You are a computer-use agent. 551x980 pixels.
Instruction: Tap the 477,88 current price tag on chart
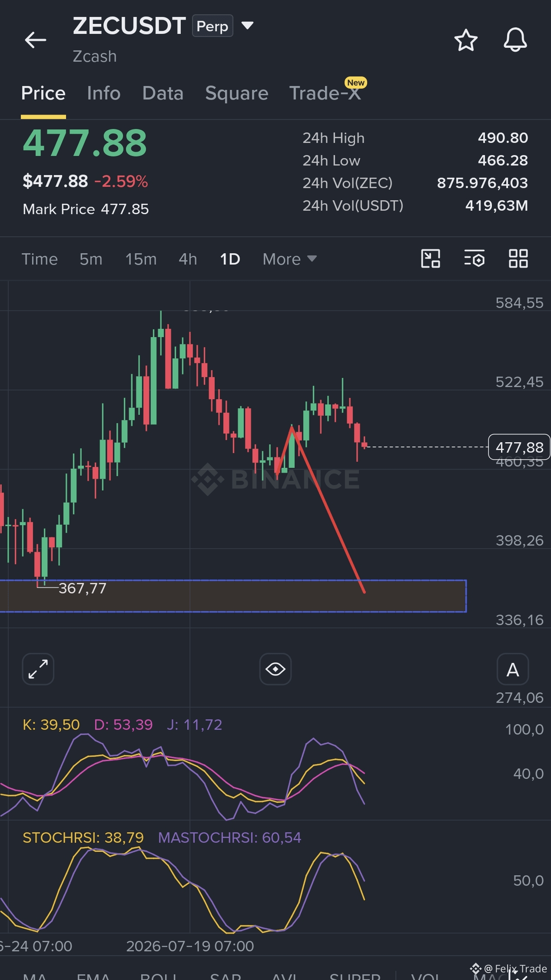tap(519, 447)
